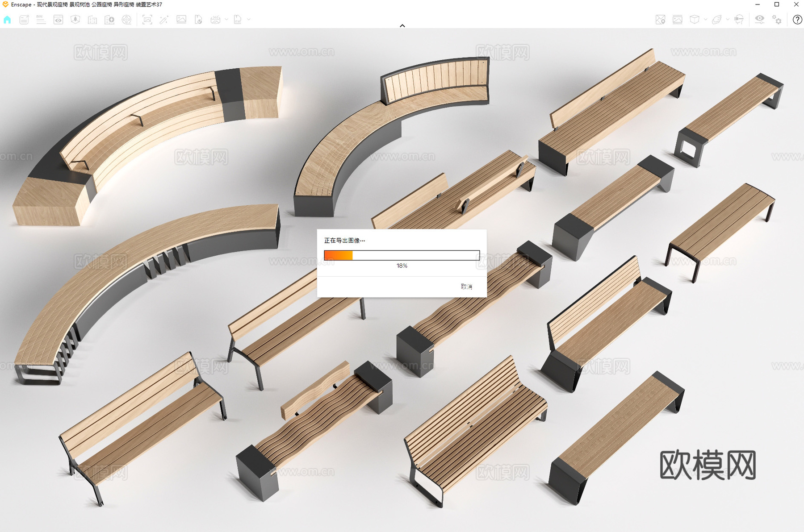The width and height of the screenshot is (804, 532).
Task: Expand the EXE export dropdown arrow
Action: tap(249, 20)
